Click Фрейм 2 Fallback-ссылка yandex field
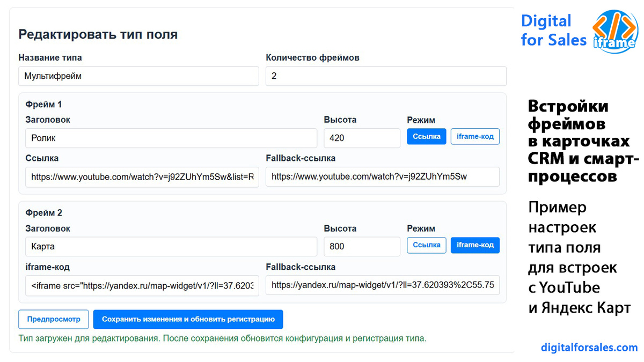644x362 pixels. pyautogui.click(x=383, y=285)
